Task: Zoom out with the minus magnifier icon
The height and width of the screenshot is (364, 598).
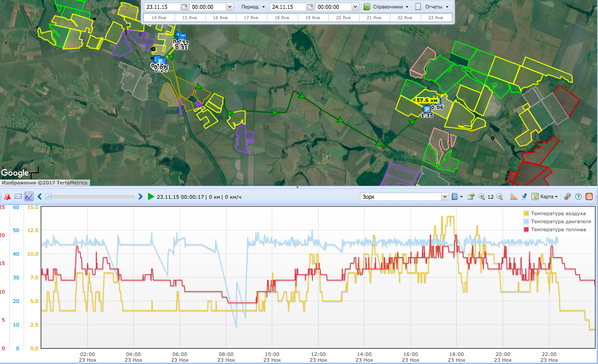Action: pos(500,196)
